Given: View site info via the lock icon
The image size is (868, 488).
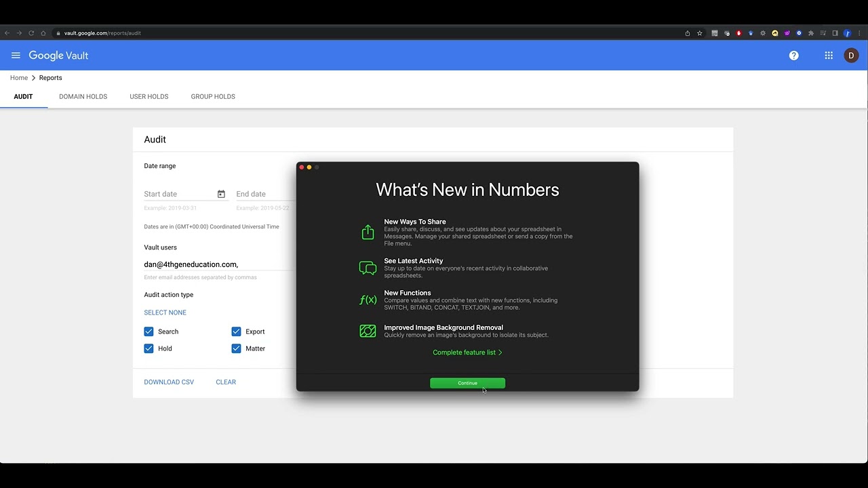Looking at the screenshot, I should point(59,33).
